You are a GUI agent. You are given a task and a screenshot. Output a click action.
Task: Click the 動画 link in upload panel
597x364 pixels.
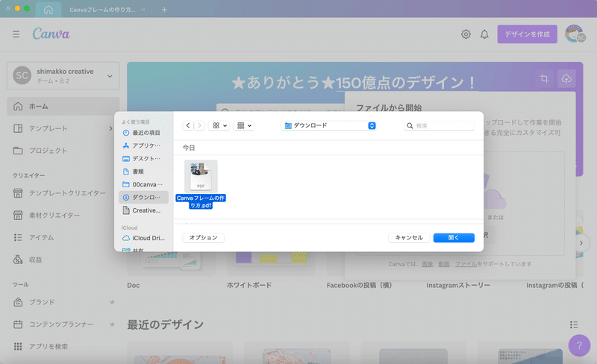click(x=444, y=264)
